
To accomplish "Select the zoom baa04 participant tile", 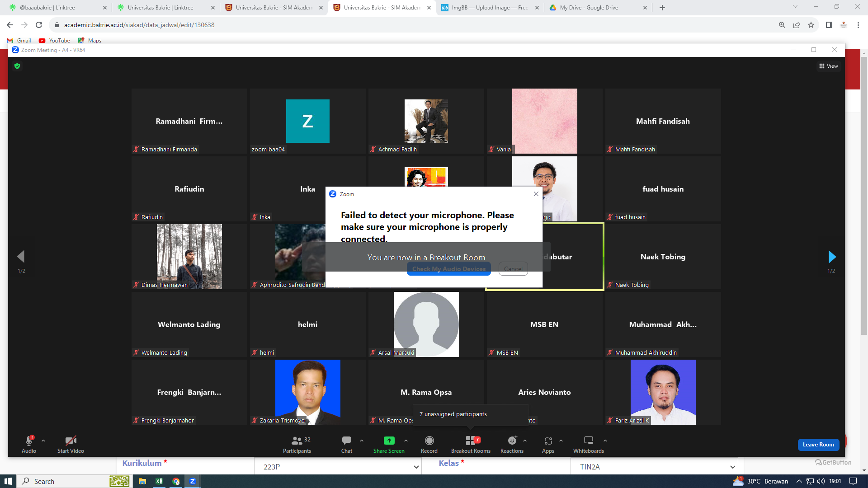I will pos(308,121).
